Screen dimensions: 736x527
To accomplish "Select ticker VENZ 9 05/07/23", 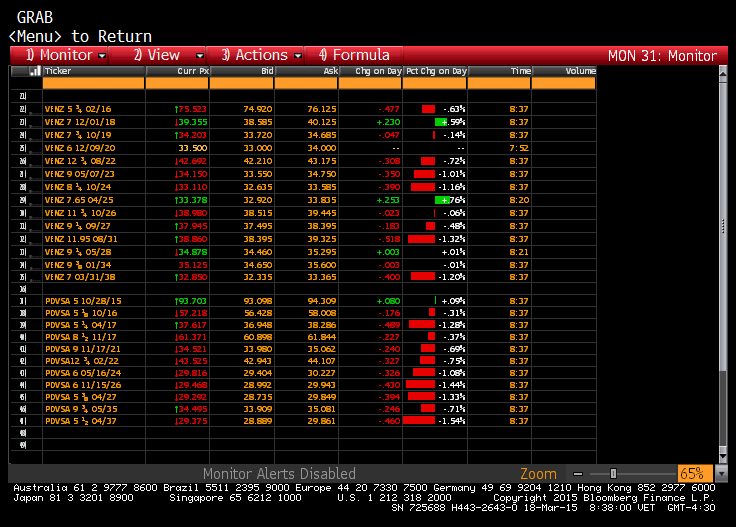I will coord(79,174).
